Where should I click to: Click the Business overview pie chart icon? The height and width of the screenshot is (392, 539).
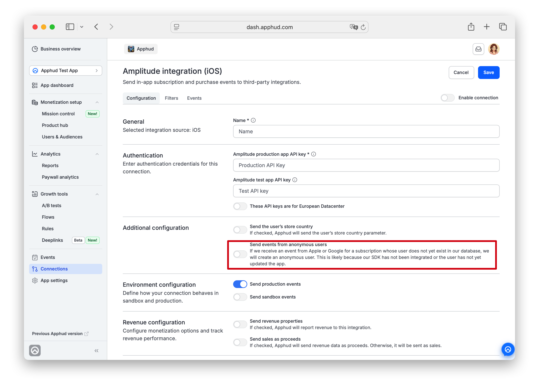click(35, 49)
